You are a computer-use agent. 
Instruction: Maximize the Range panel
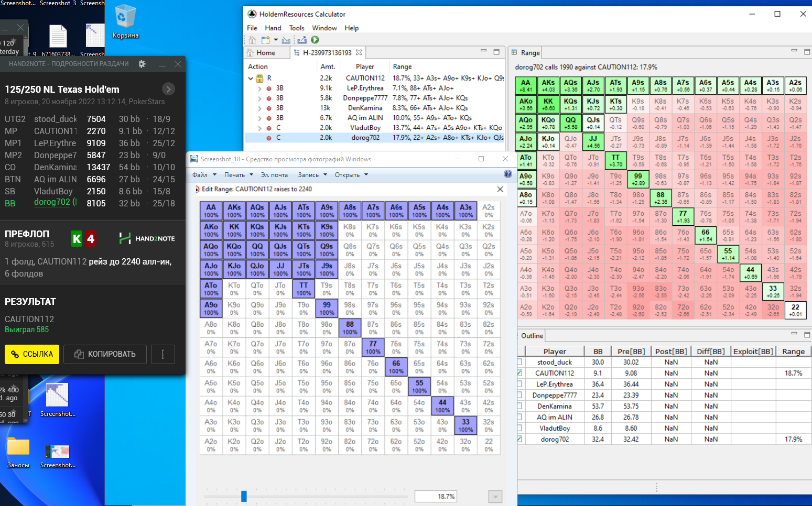[807, 51]
